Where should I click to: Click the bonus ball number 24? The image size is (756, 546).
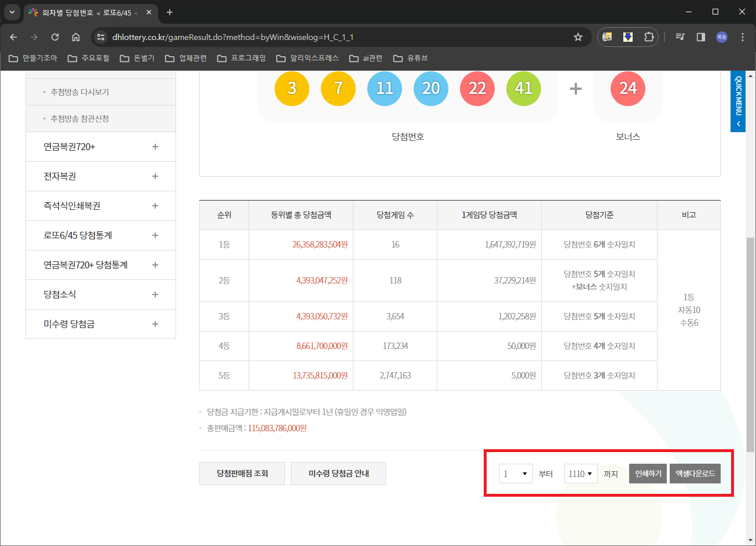[x=628, y=88]
